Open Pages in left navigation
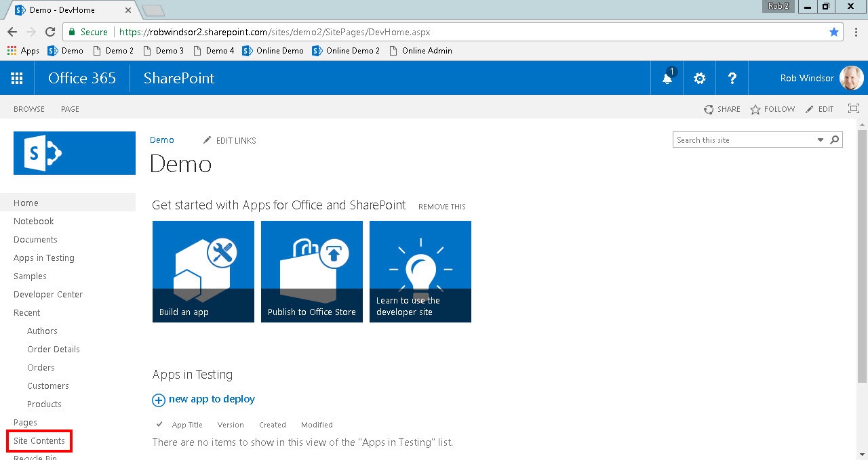 click(25, 422)
